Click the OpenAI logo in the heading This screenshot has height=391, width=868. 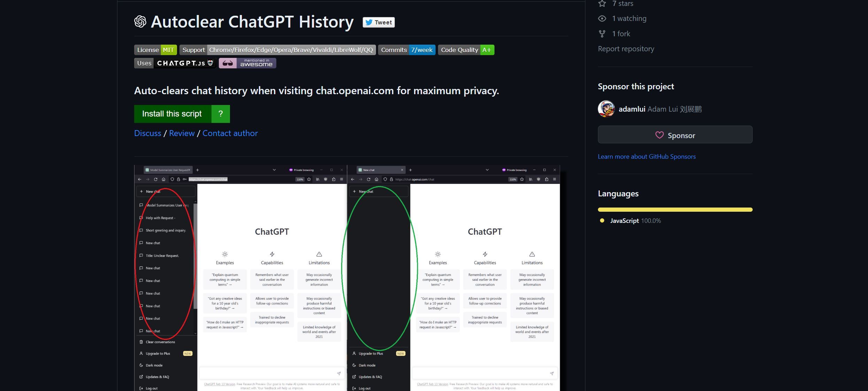[140, 22]
